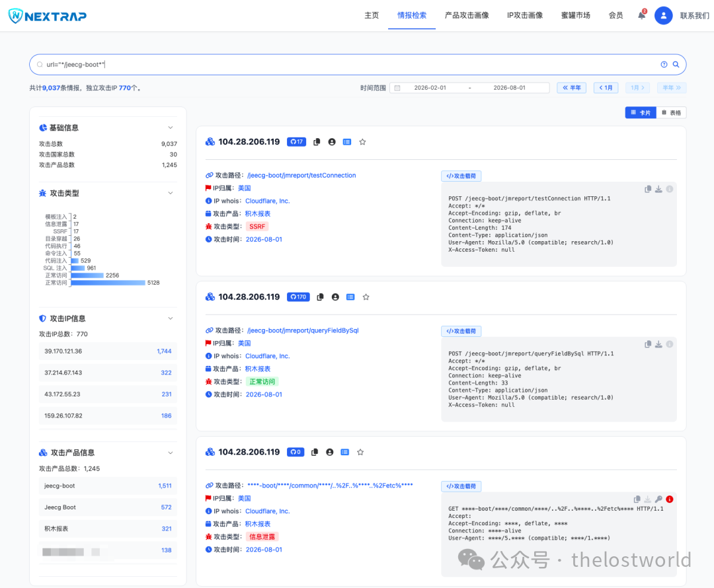Click 攻击载荷 tab on first card
This screenshot has height=588, width=714.
coord(461,176)
